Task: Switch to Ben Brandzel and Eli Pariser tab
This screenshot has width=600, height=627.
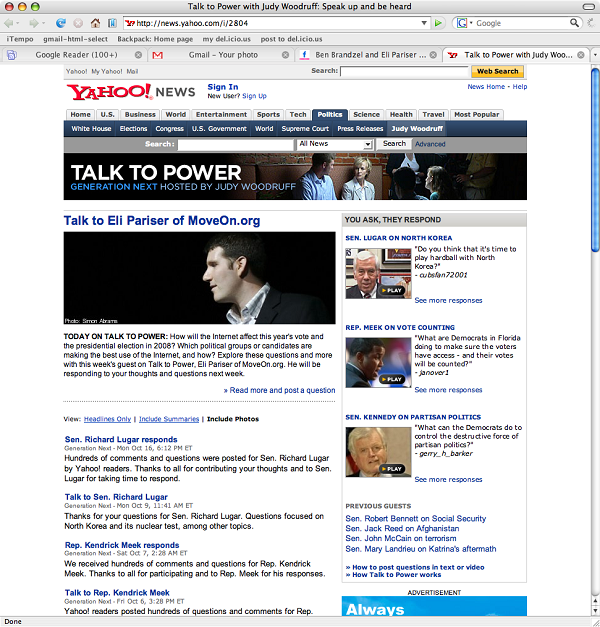Action: point(370,55)
